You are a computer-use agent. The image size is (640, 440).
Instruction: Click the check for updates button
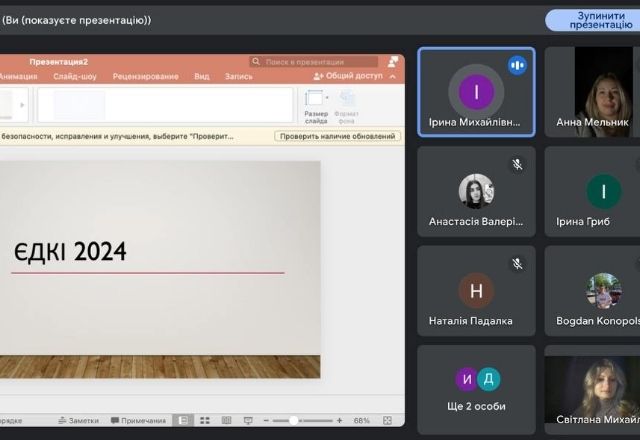tap(338, 136)
